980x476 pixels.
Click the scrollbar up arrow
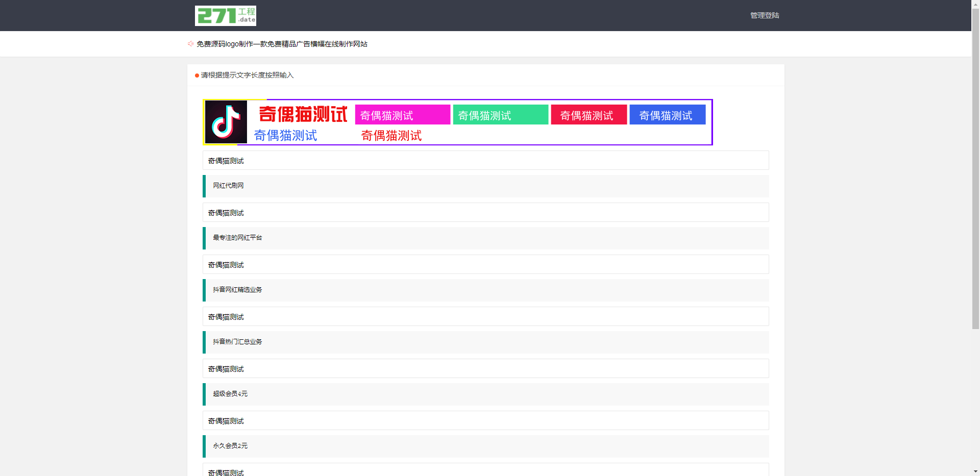(x=975, y=4)
